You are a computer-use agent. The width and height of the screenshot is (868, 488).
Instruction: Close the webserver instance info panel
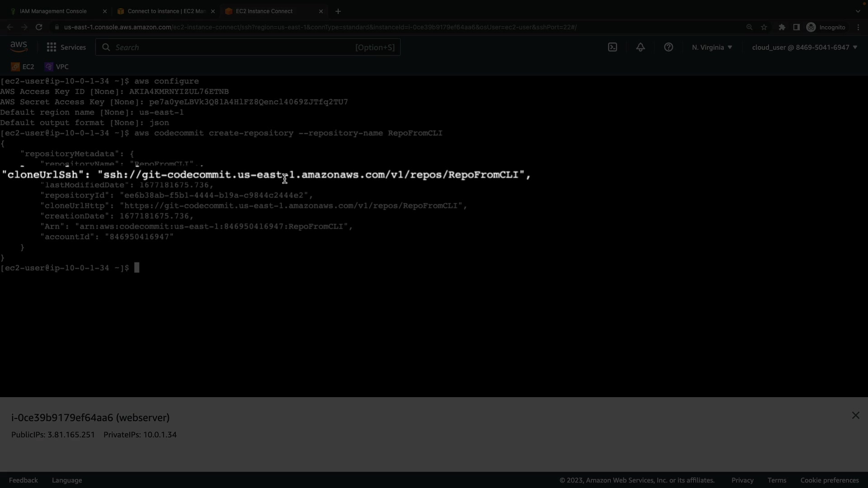tap(855, 415)
